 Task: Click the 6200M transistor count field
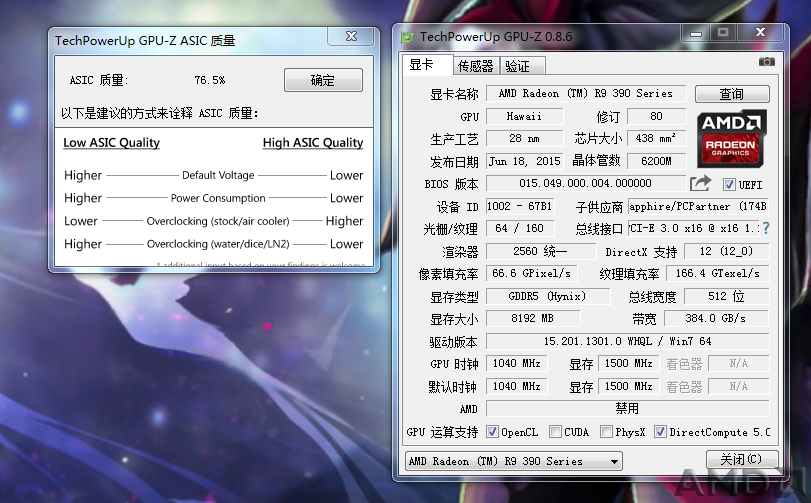tap(656, 161)
